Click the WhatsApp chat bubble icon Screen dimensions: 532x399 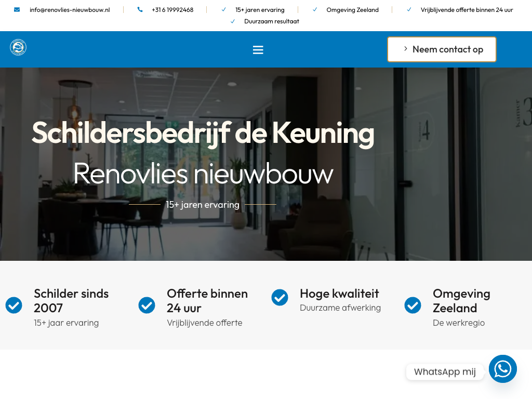(502, 369)
